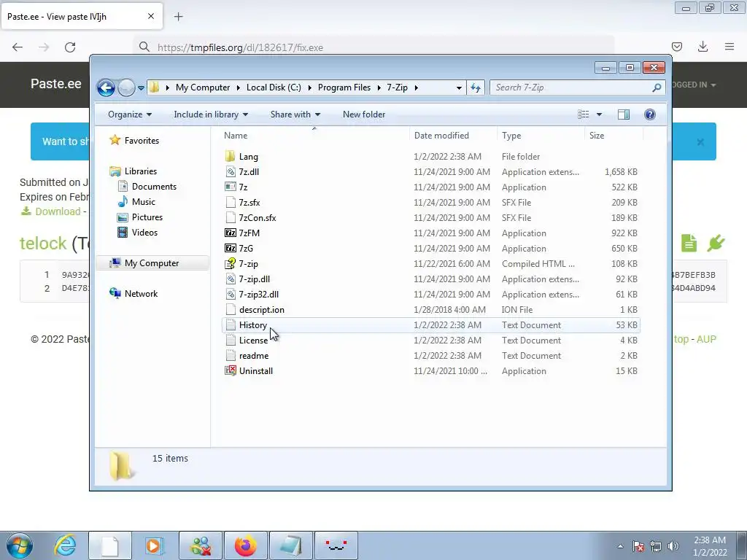Expand the arrow after 7-Zip in breadcrumb
Image resolution: width=747 pixels, height=560 pixels.
click(417, 87)
